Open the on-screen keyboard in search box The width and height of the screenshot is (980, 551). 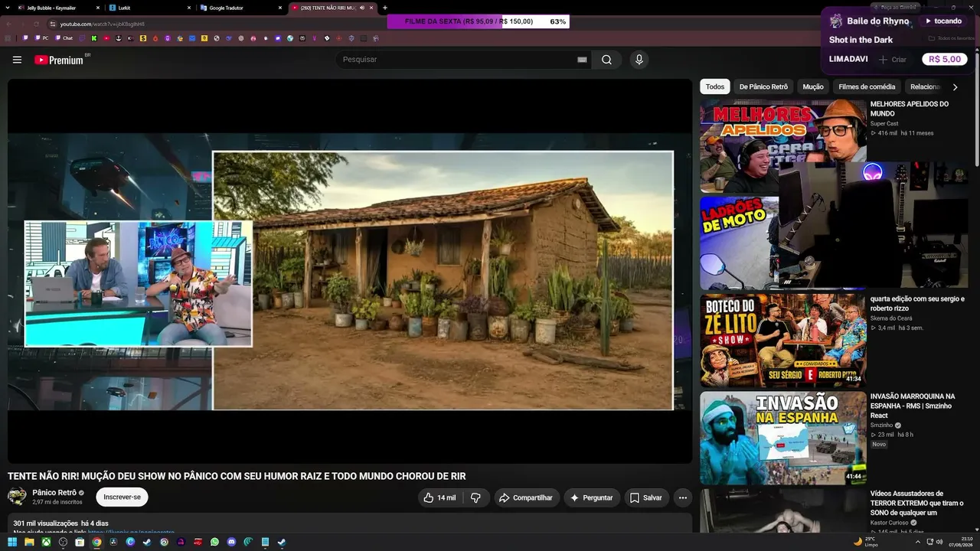pyautogui.click(x=582, y=60)
